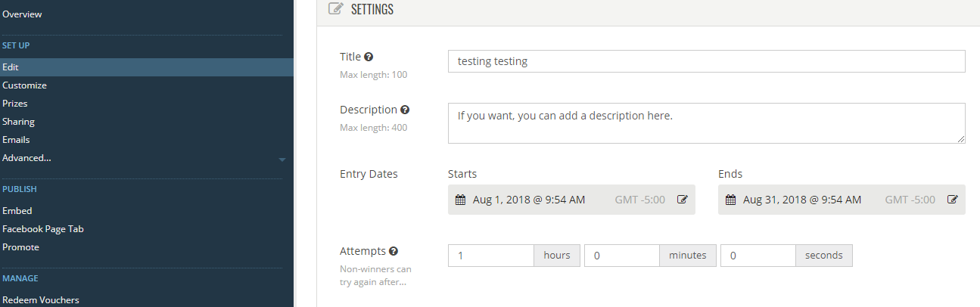
Task: Click the Attempts hours input field
Action: [x=491, y=256]
